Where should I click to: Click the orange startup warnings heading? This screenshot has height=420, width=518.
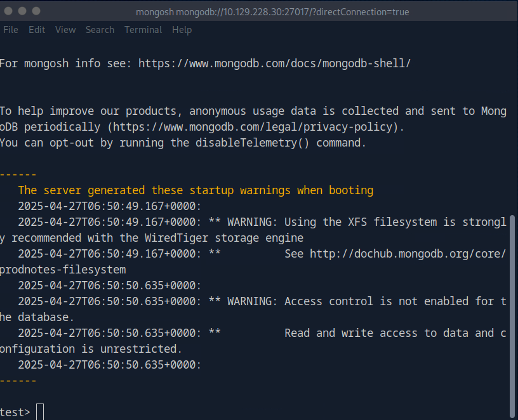pyautogui.click(x=196, y=190)
